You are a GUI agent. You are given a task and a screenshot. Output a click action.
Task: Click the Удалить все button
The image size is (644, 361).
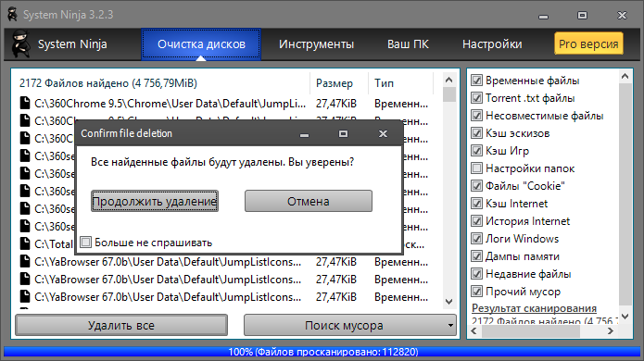pos(121,325)
